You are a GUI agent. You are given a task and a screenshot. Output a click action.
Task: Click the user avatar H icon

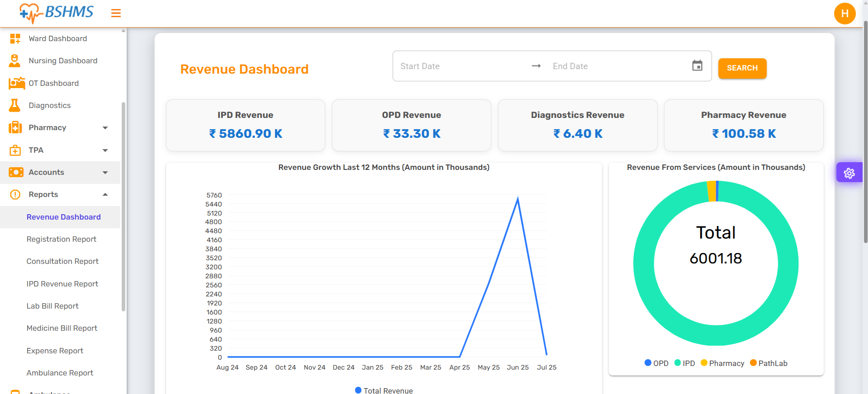(844, 14)
